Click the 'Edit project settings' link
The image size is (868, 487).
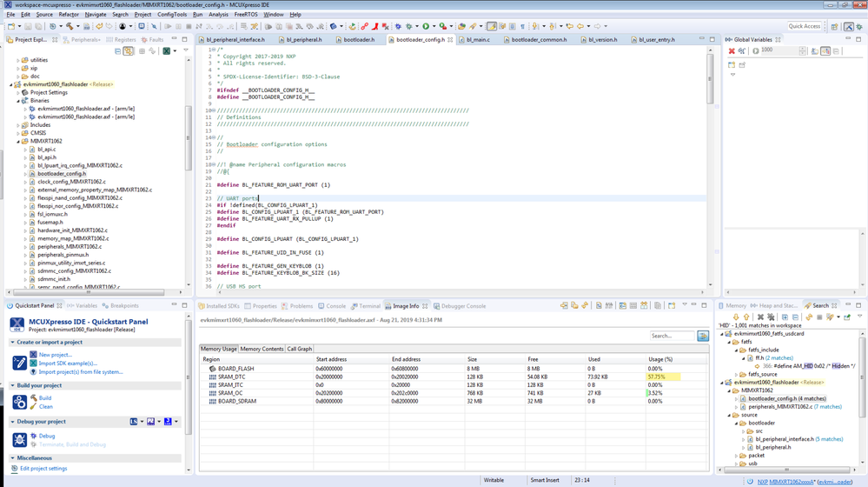tap(43, 469)
